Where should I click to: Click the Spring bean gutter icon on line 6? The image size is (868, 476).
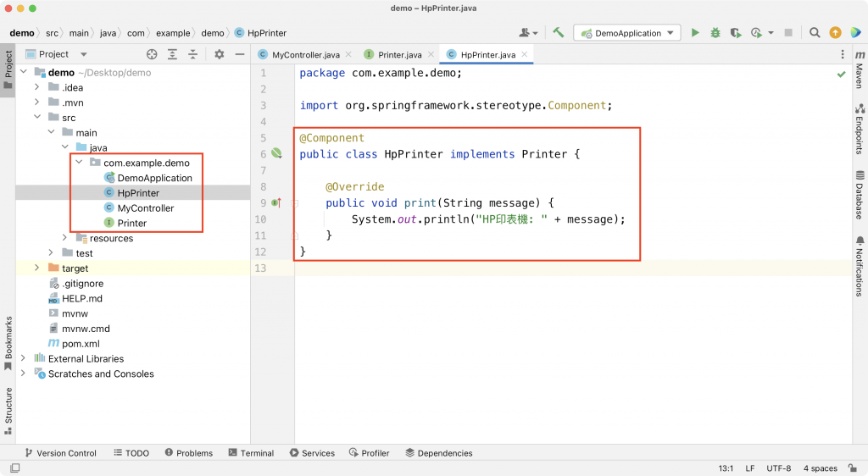coord(277,153)
